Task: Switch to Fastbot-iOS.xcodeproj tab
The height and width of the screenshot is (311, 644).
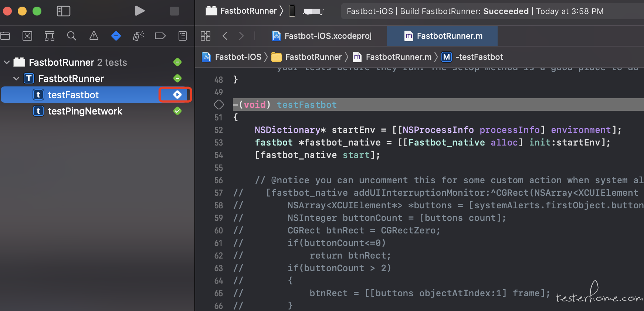Action: point(322,36)
